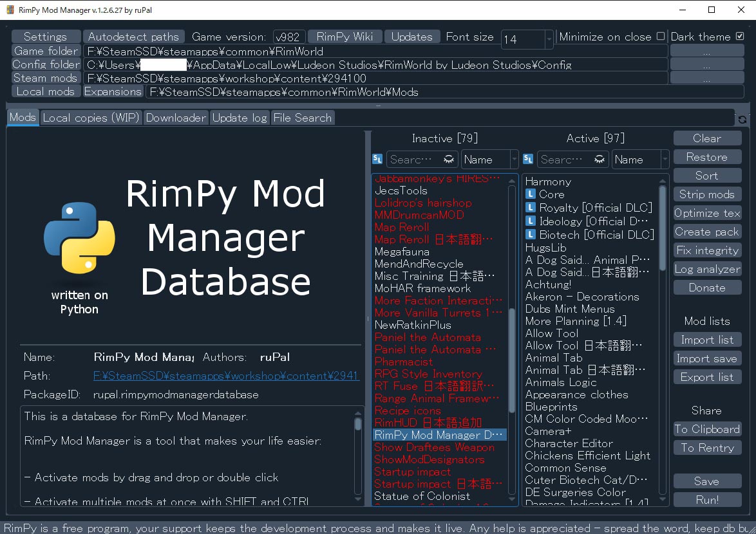756x534 pixels.
Task: Click the Fix integrity button
Action: pyautogui.click(x=707, y=250)
